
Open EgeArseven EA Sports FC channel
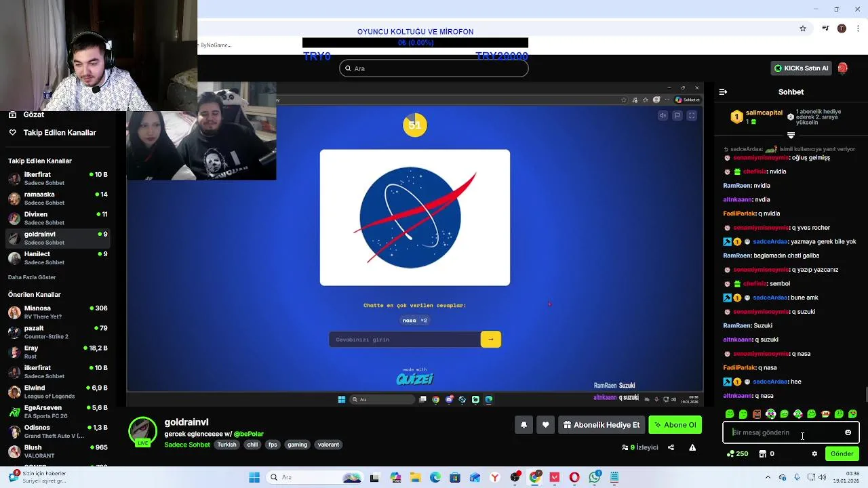[x=58, y=411]
